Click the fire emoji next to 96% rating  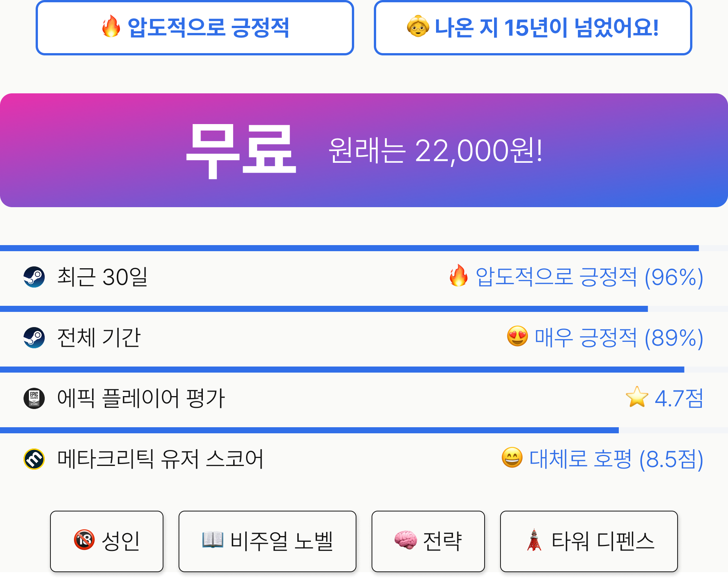click(x=458, y=275)
